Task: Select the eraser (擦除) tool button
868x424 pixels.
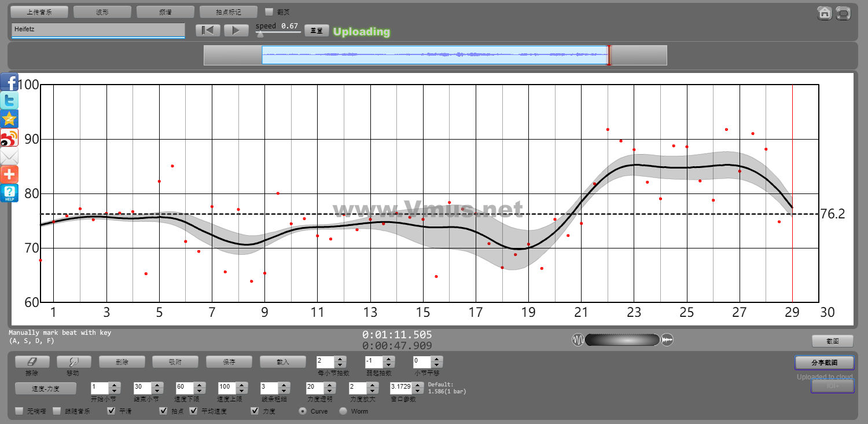Action: 32,361
